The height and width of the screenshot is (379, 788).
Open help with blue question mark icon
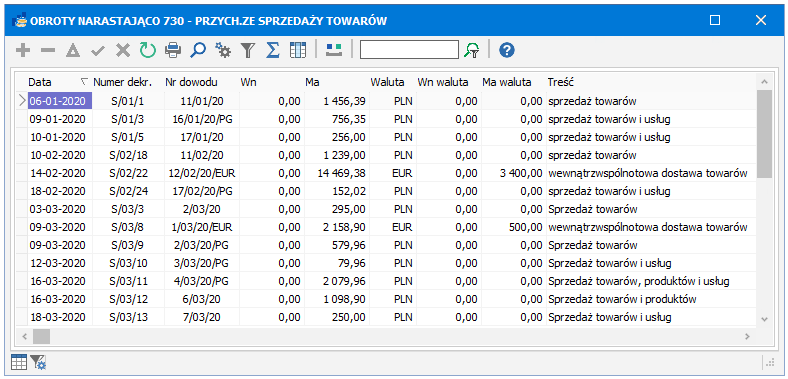coord(507,50)
